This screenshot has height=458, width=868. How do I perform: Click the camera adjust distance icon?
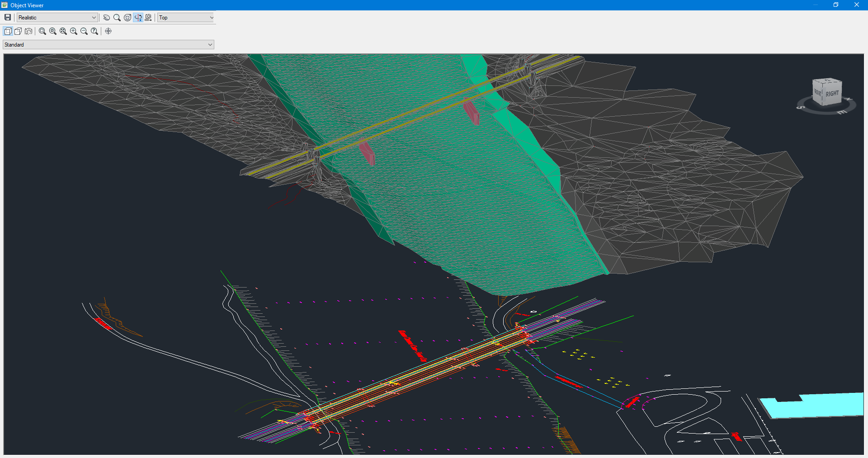[148, 18]
